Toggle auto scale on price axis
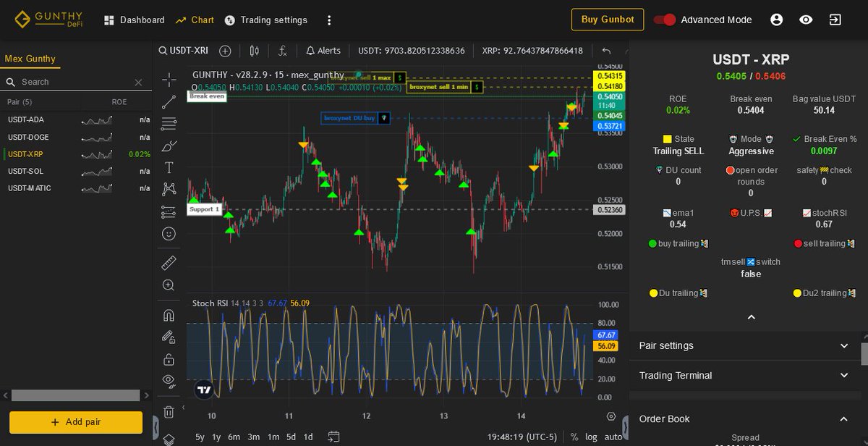Screen dimensions: 868x446 tap(613, 437)
